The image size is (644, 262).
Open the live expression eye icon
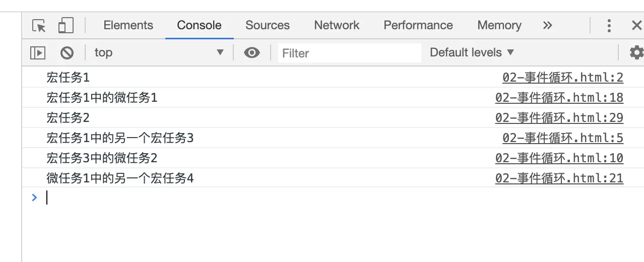click(x=251, y=52)
